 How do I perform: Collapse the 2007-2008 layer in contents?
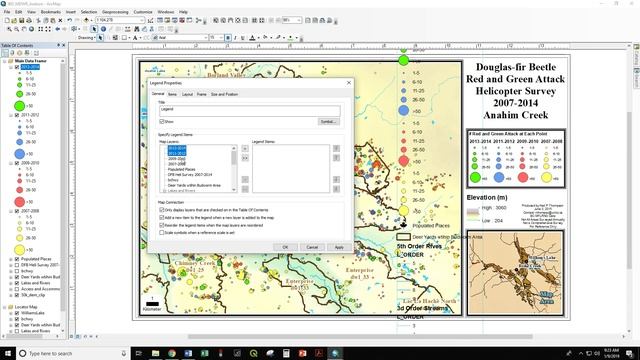[11, 211]
